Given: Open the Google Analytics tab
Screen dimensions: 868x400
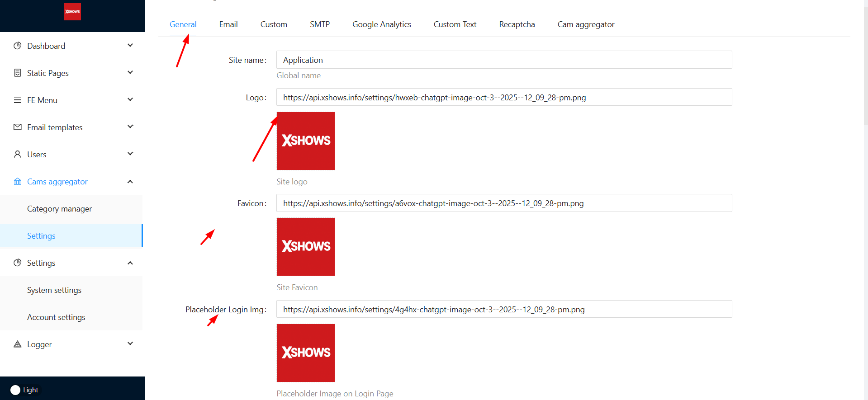Looking at the screenshot, I should (381, 24).
